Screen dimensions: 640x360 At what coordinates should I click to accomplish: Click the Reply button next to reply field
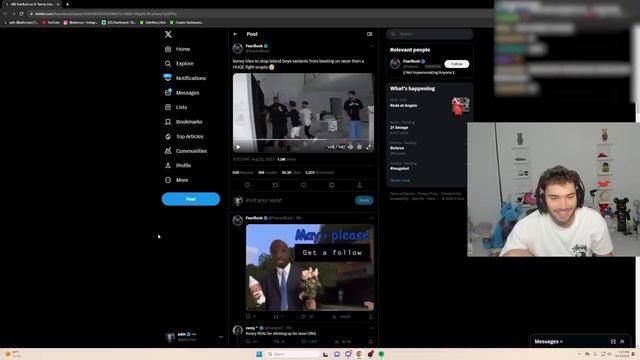[x=364, y=200]
